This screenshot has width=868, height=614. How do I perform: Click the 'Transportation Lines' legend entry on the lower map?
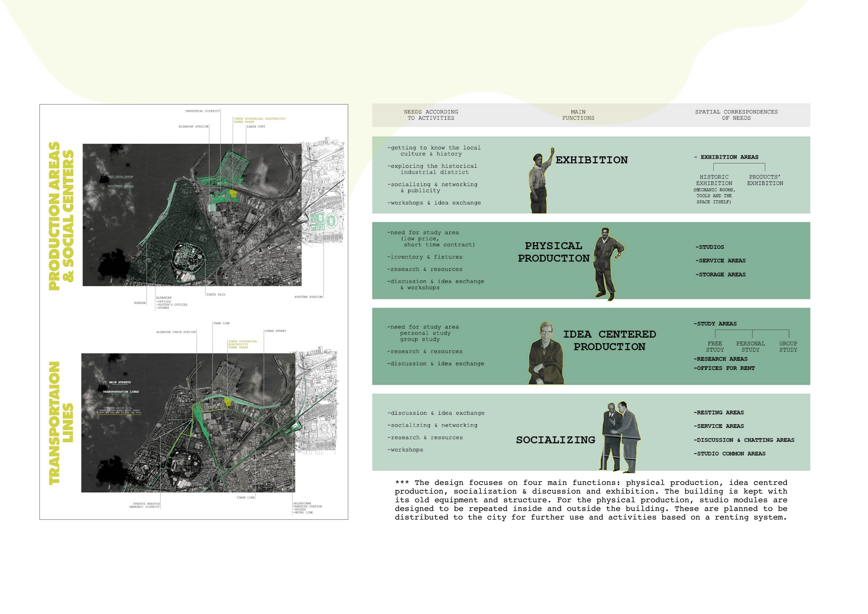tap(121, 392)
